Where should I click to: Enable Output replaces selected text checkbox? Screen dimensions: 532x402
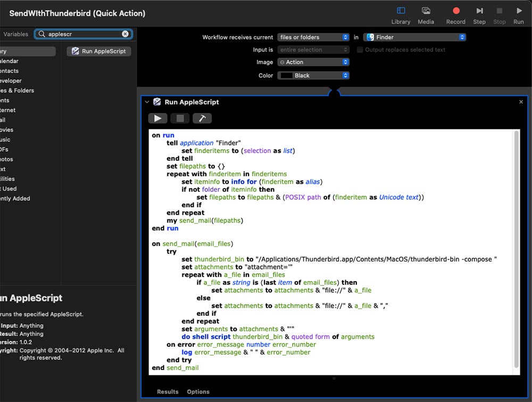point(360,50)
